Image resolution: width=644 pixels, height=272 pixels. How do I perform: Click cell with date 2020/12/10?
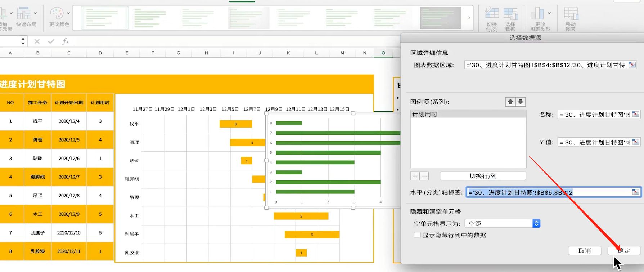(69, 233)
